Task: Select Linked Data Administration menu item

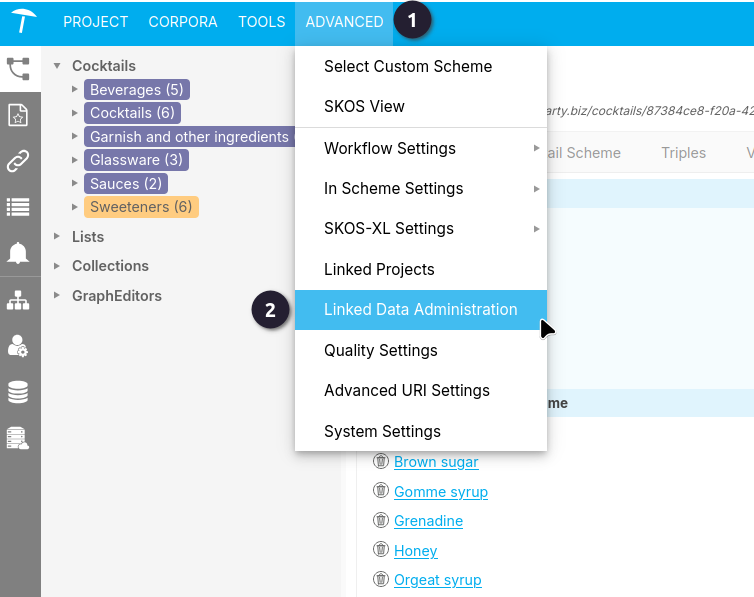Action: (421, 310)
